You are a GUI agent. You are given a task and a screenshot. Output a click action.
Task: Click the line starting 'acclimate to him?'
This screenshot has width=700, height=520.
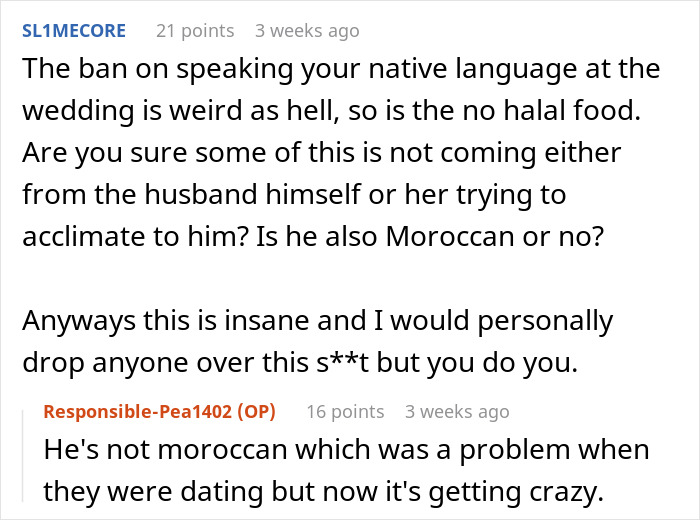click(313, 236)
